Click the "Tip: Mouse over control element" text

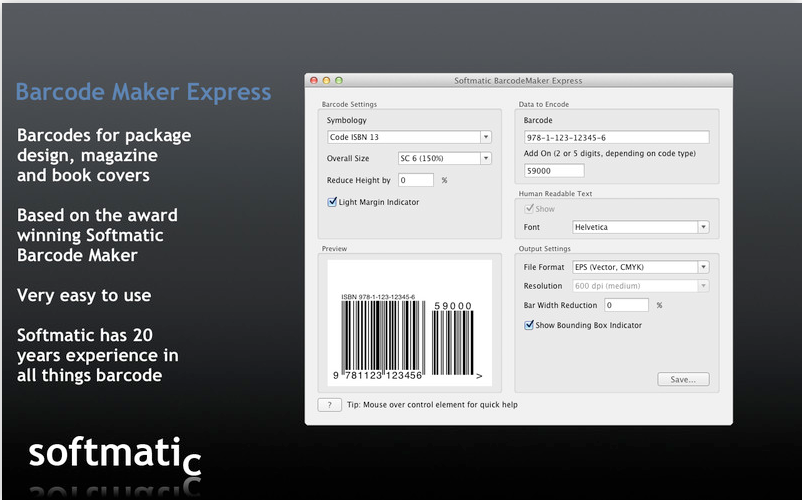tap(432, 404)
